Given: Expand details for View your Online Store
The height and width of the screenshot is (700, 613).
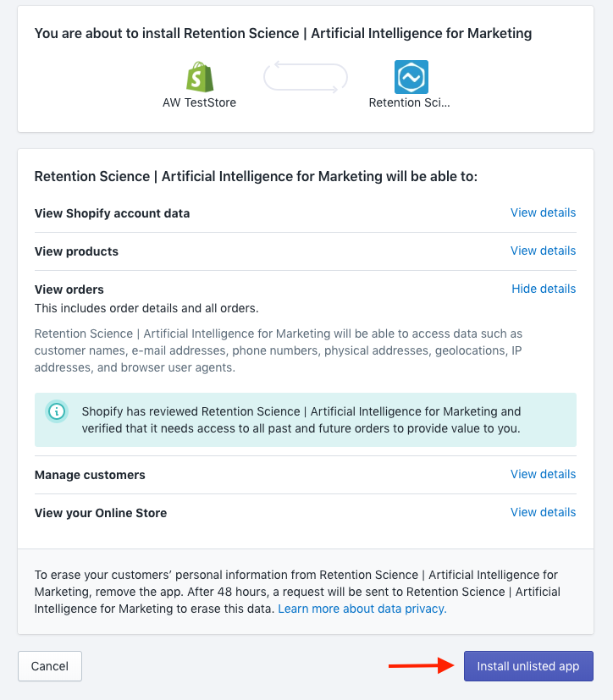Looking at the screenshot, I should (x=543, y=512).
